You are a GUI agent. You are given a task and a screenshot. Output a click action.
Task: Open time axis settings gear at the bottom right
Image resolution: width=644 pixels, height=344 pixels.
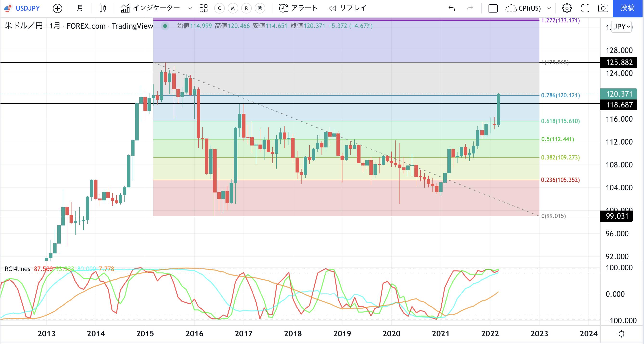pos(621,334)
